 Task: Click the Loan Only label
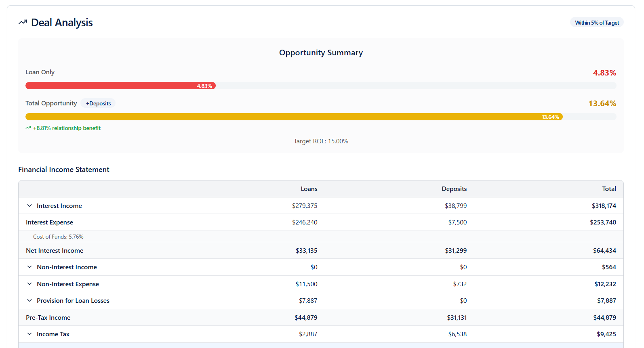pyautogui.click(x=40, y=72)
